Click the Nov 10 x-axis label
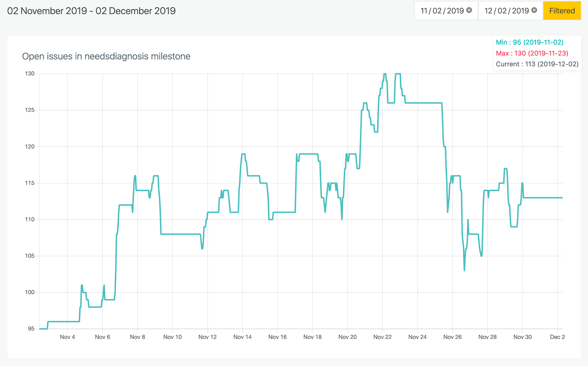This screenshot has width=588, height=366. point(172,337)
